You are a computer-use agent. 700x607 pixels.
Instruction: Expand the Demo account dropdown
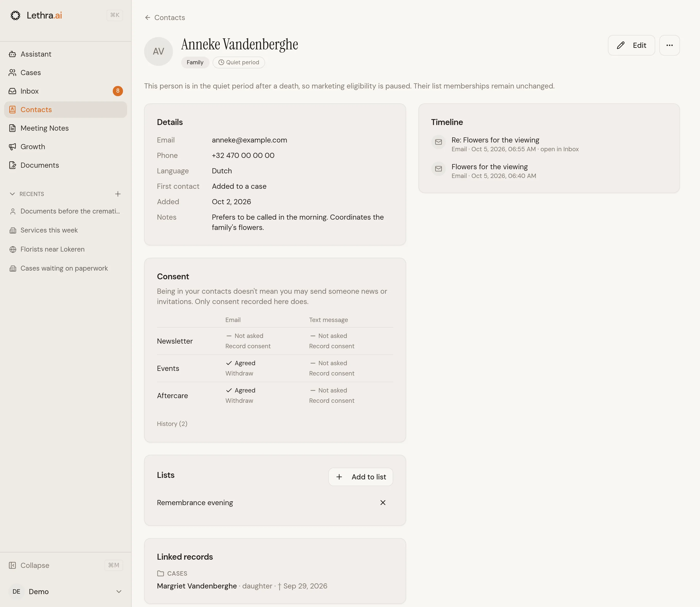tap(119, 591)
